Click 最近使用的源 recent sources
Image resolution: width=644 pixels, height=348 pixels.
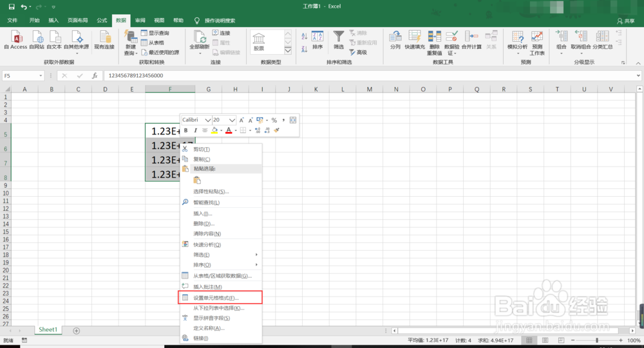[x=160, y=53]
